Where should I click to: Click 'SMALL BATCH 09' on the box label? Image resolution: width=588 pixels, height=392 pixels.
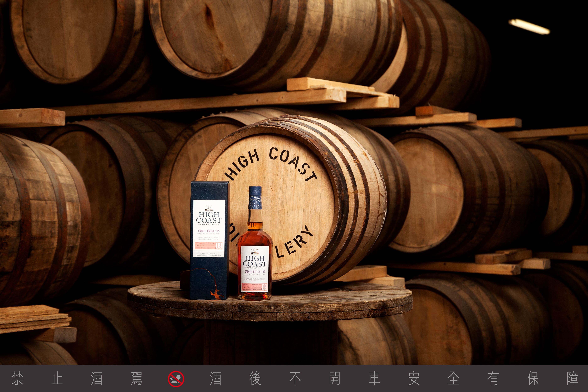[x=209, y=231]
